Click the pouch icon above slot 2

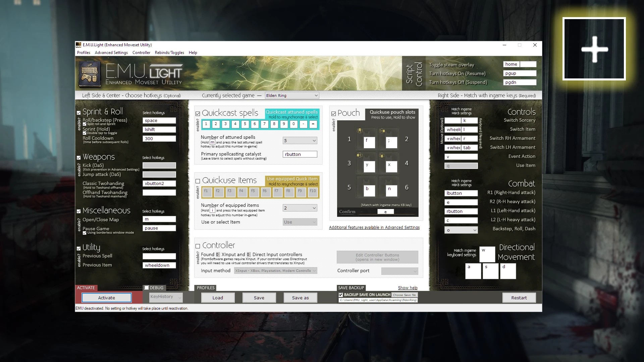coord(382,130)
